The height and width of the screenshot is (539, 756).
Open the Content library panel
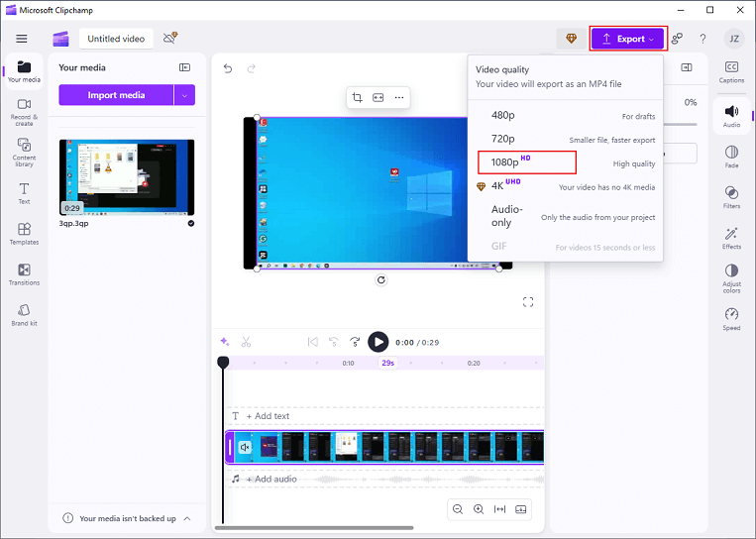24,153
